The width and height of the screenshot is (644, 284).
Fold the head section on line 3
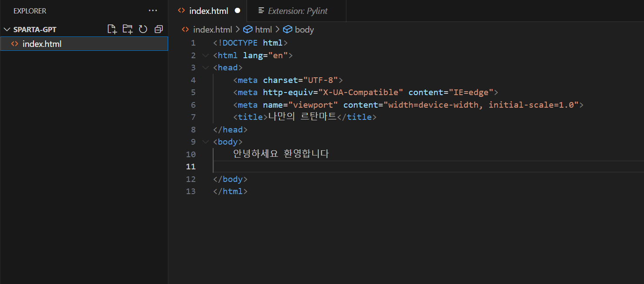tap(205, 68)
